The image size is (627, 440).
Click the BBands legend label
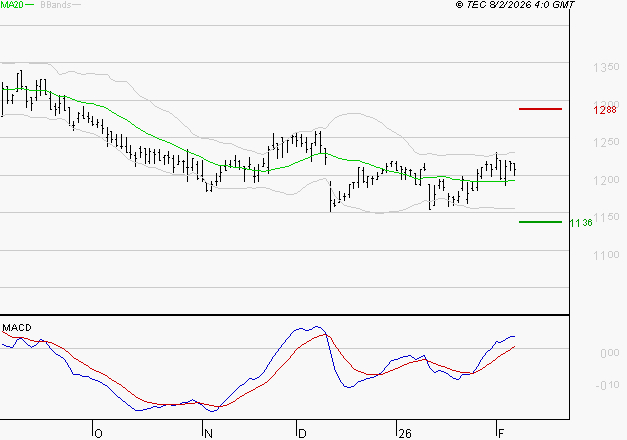pos(56,5)
